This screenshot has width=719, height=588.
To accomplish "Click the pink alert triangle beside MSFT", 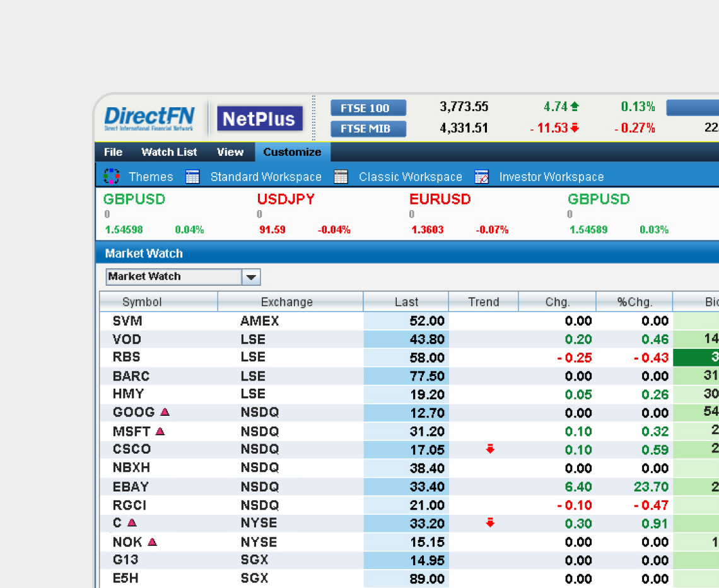I will [x=160, y=431].
